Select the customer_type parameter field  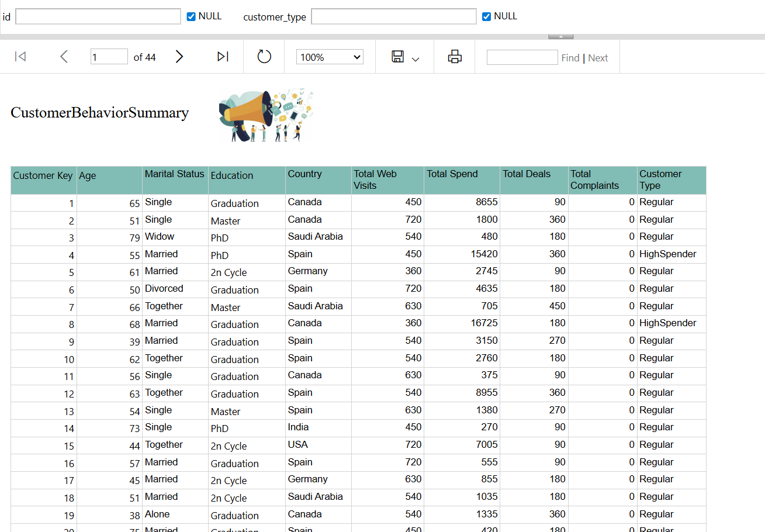(393, 16)
